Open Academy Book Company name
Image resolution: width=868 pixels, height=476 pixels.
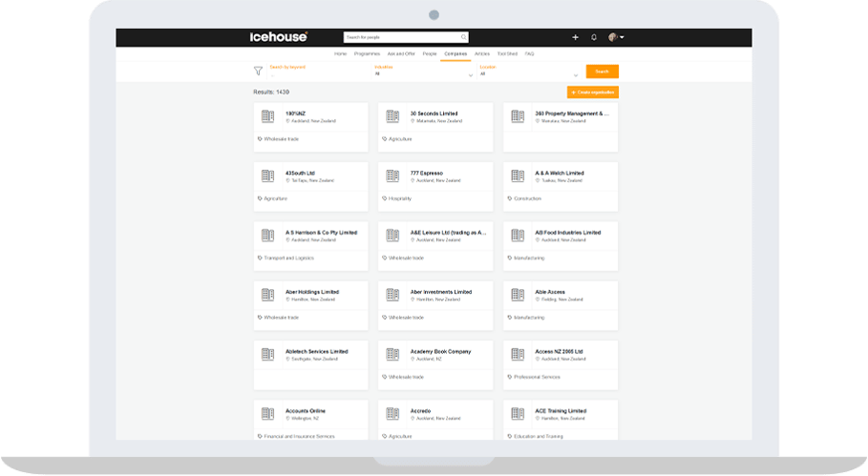(440, 352)
